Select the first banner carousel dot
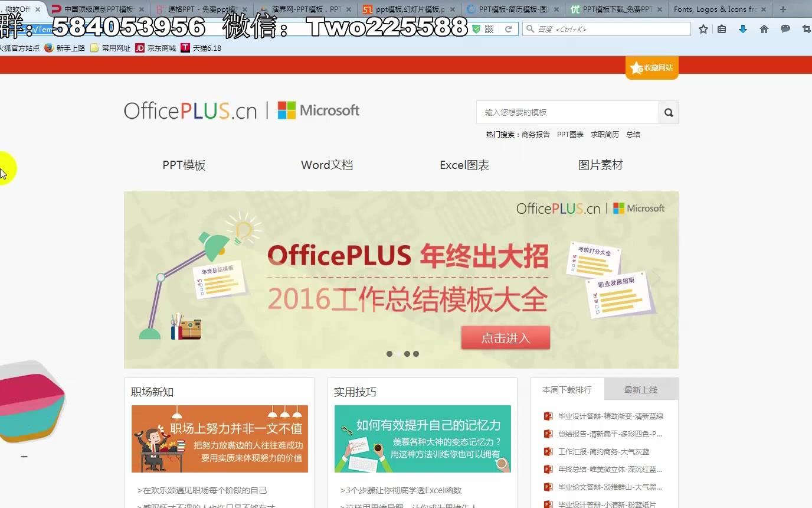812x508 pixels. [389, 354]
